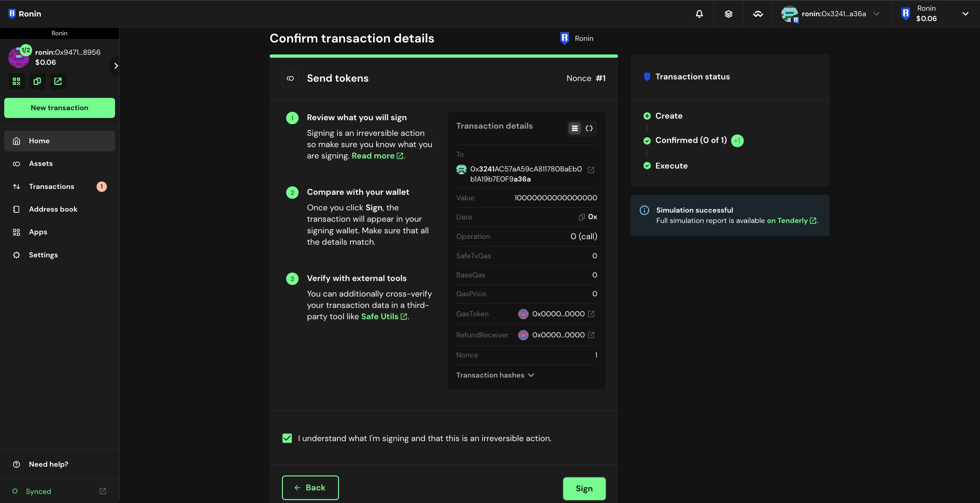
Task: Click the green transaction progress bar
Action: click(x=444, y=56)
